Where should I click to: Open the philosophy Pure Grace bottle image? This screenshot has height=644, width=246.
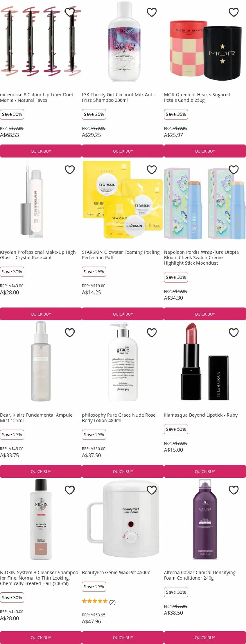[x=123, y=362]
